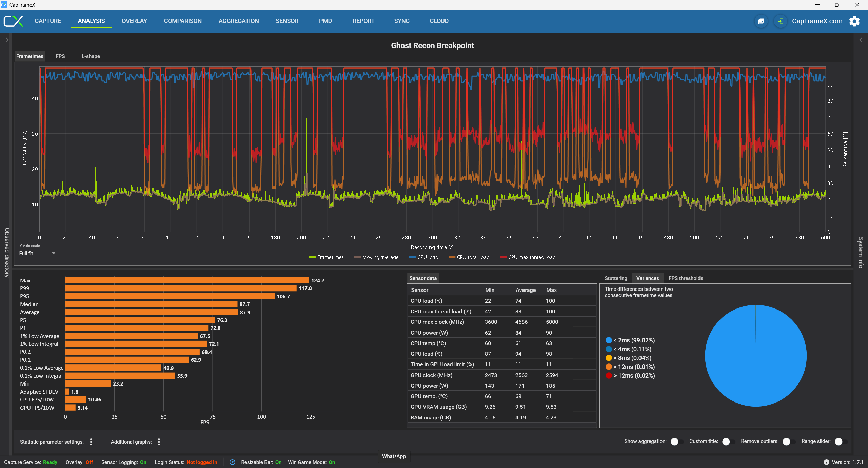Click the version info icon

(x=826, y=462)
